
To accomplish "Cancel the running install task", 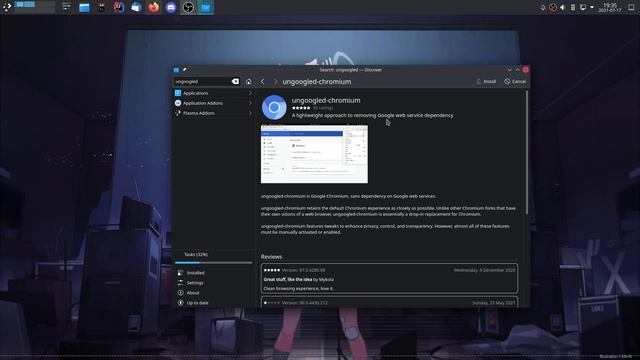I will [x=515, y=82].
